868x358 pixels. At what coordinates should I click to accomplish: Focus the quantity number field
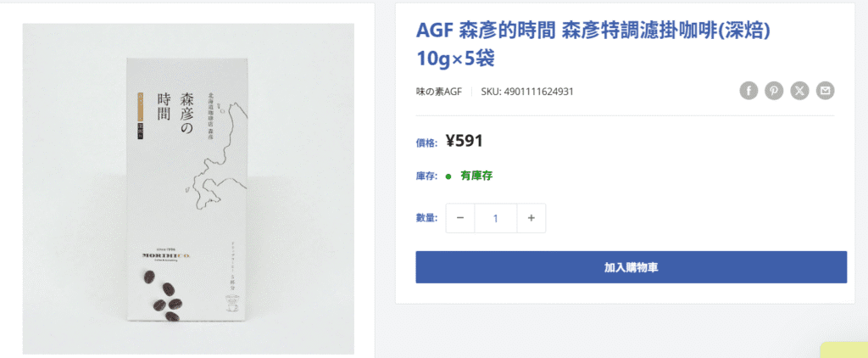point(495,218)
